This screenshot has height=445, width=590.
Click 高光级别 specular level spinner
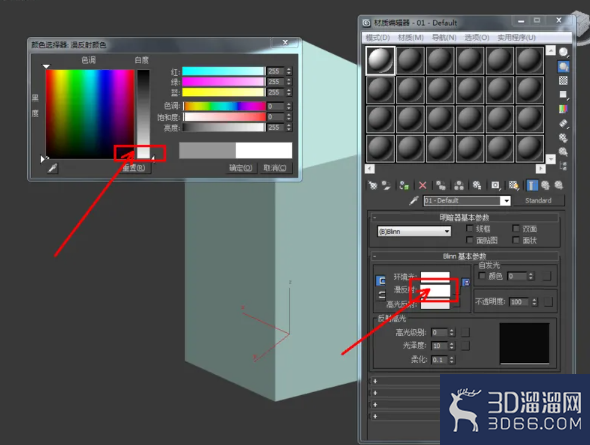click(x=452, y=333)
